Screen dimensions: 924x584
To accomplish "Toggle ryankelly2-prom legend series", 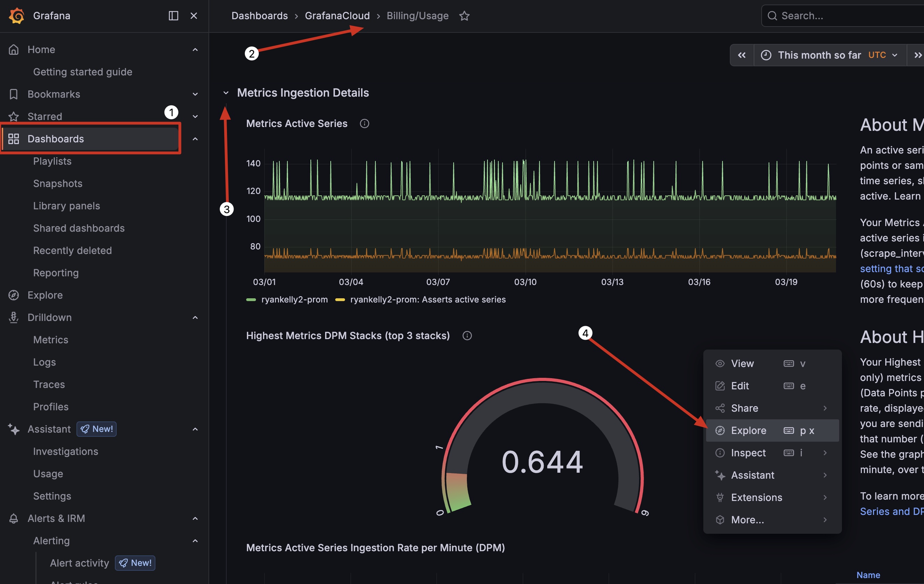I will pyautogui.click(x=294, y=299).
